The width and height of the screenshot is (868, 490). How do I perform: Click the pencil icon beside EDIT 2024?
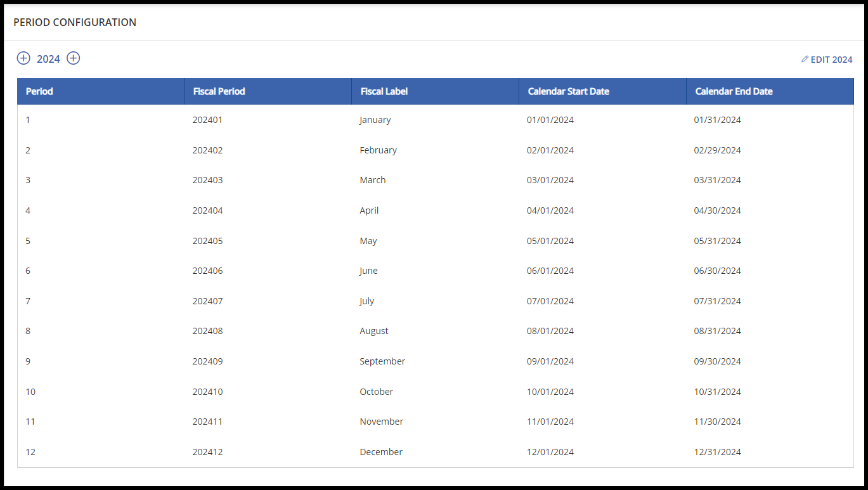coord(805,59)
